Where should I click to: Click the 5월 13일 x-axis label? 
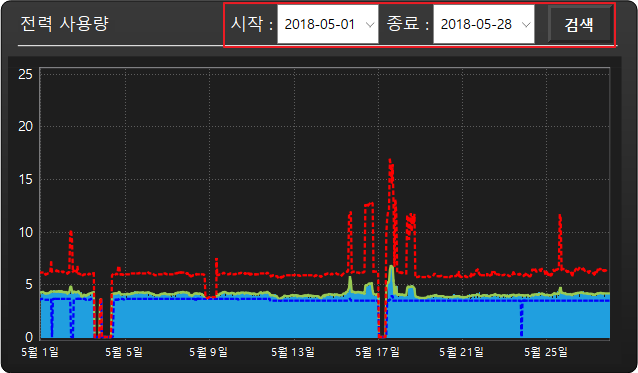[x=293, y=352]
